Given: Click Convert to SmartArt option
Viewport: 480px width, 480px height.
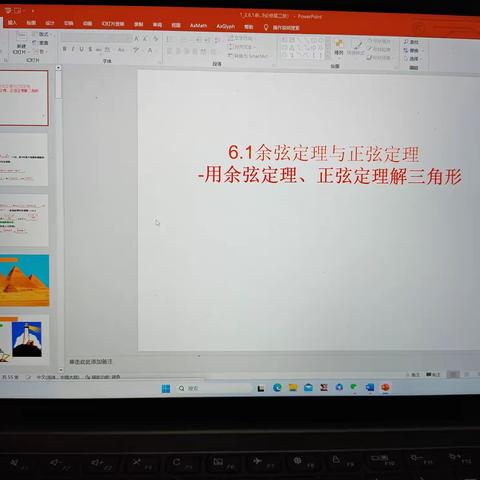Looking at the screenshot, I should [x=248, y=56].
